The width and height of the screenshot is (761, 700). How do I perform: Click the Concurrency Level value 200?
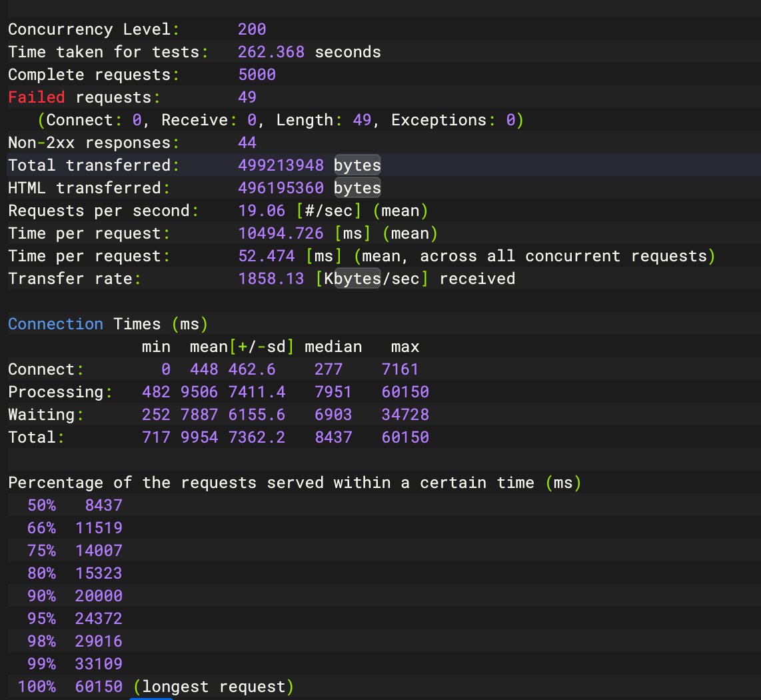coord(252,29)
